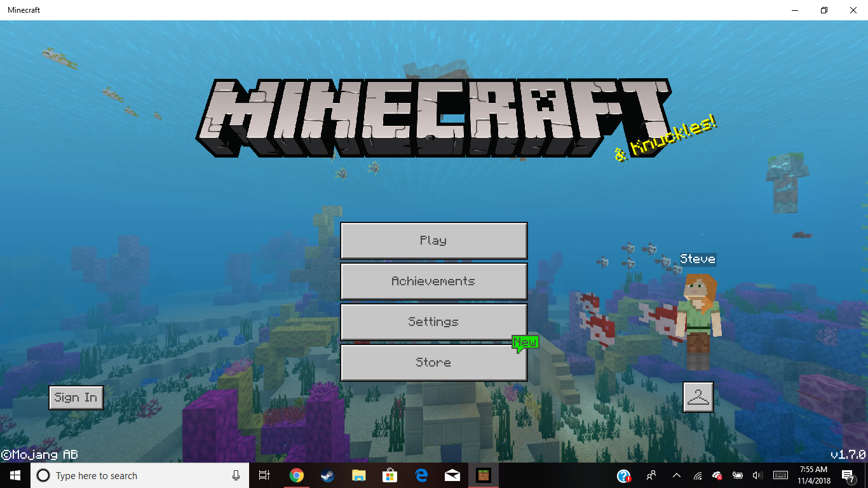
Task: Open File Explorer from the taskbar
Action: (358, 475)
